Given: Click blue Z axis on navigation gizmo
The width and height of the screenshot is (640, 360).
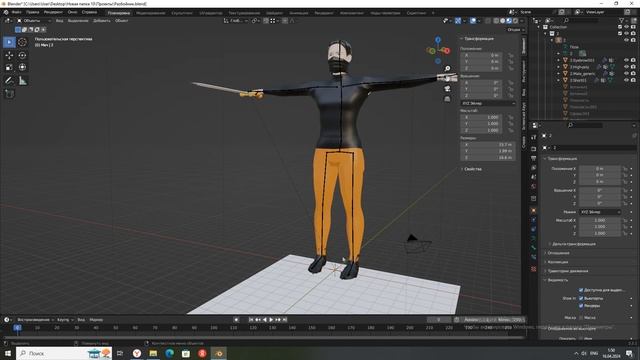Looking at the screenshot, I should [x=438, y=40].
